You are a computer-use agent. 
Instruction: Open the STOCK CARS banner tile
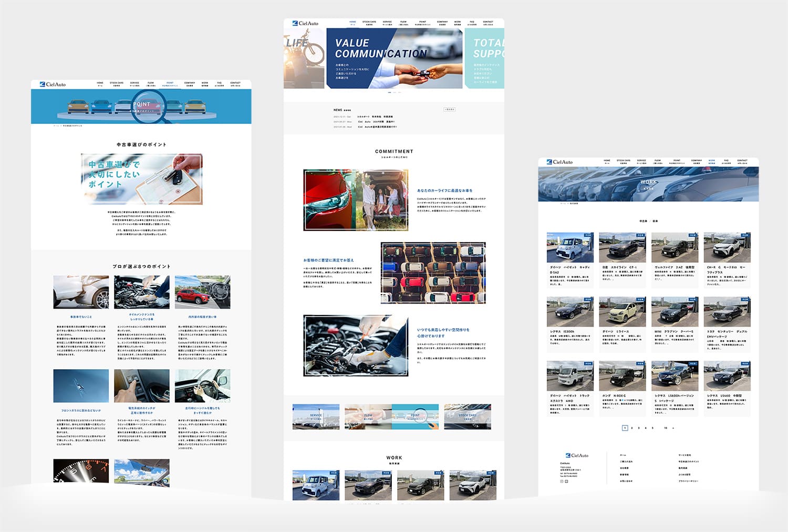tap(468, 416)
